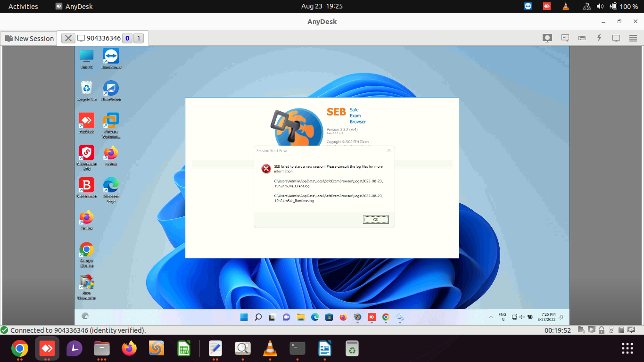The width and height of the screenshot is (644, 362).
Task: Open the on-screen keyboard settings icon
Action: click(582, 38)
